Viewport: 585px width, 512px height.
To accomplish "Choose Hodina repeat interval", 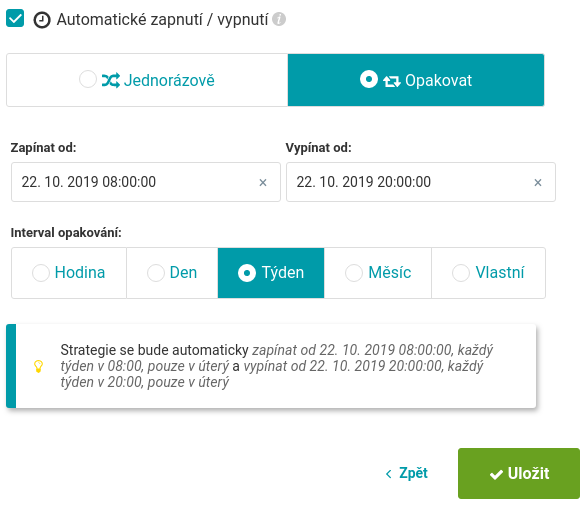I will click(69, 273).
